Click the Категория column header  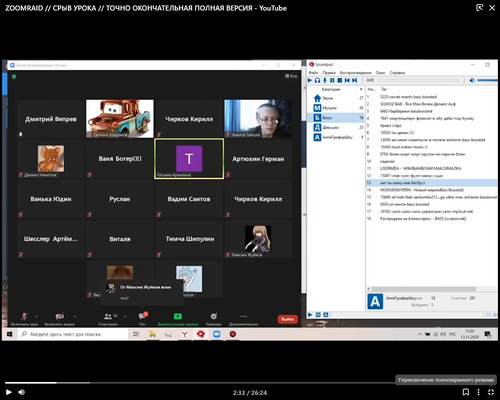coord(331,89)
